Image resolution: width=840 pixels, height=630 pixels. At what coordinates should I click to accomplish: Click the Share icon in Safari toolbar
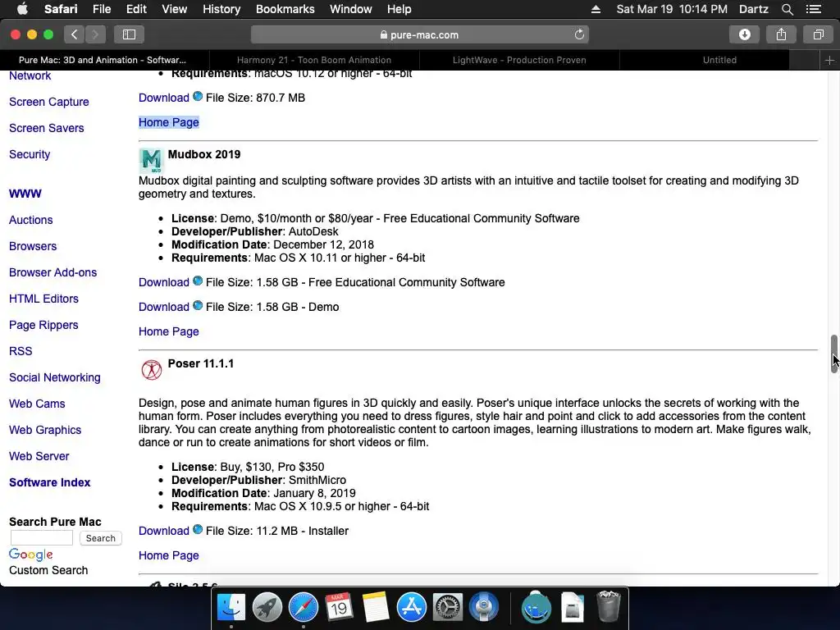click(x=781, y=34)
